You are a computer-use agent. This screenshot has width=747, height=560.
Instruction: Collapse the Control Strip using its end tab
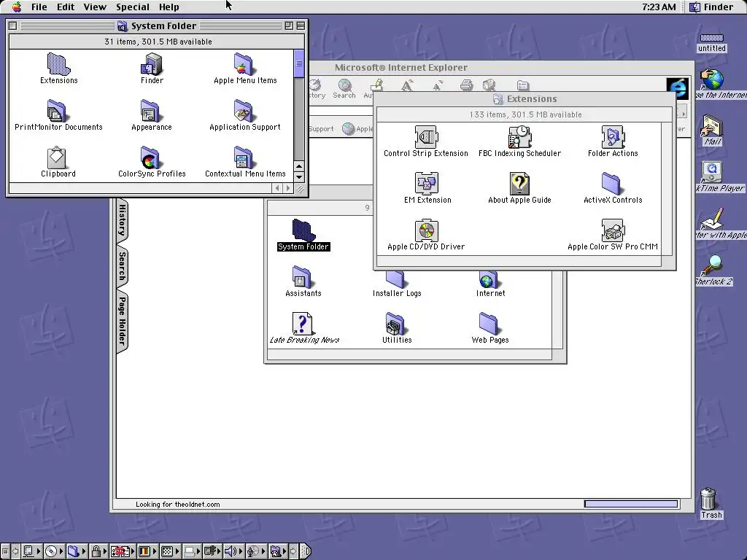306,551
